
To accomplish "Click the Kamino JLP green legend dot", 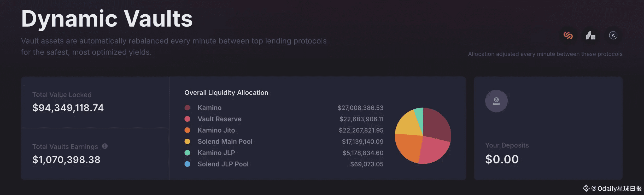I will [x=187, y=153].
